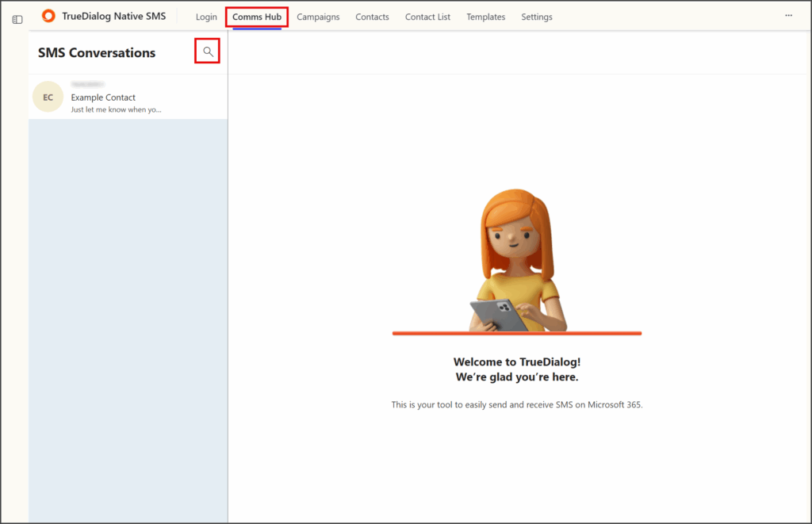Click the TrueDialog Native SMS title
The width and height of the screenshot is (812, 524).
tap(114, 16)
